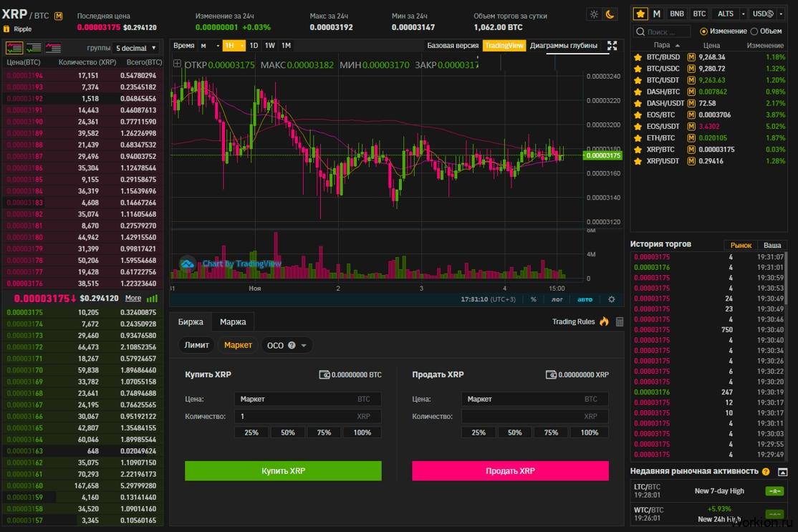Click the OCO help question mark
798x532 pixels.
(292, 345)
